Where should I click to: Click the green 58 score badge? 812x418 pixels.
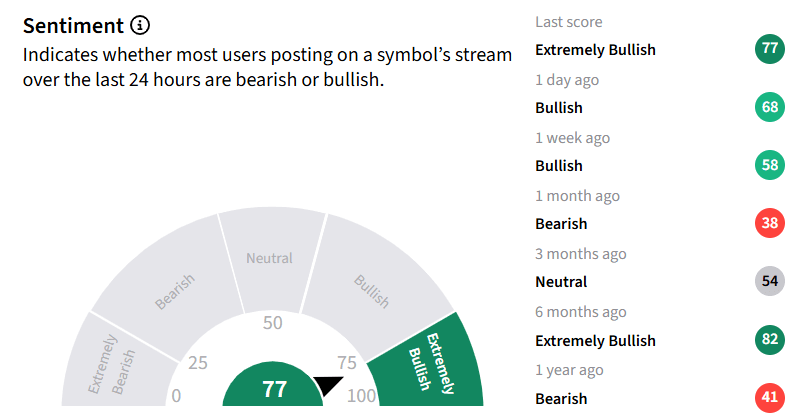pos(770,165)
